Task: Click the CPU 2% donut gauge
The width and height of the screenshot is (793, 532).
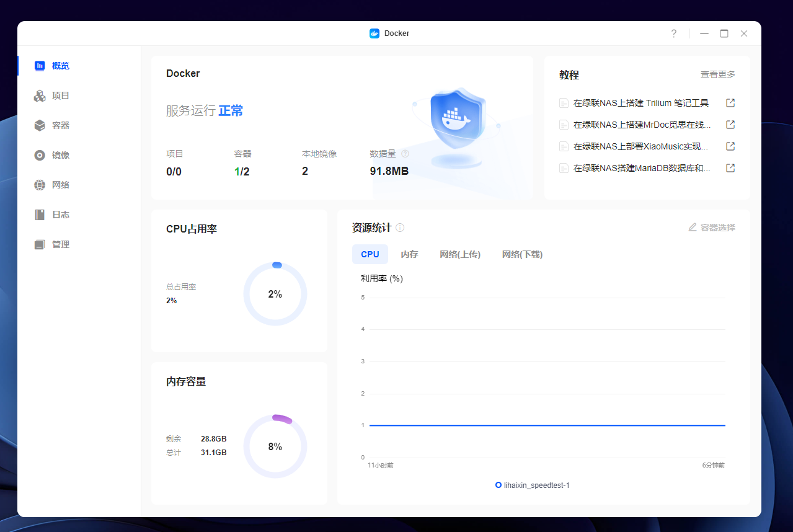Action: coord(275,294)
